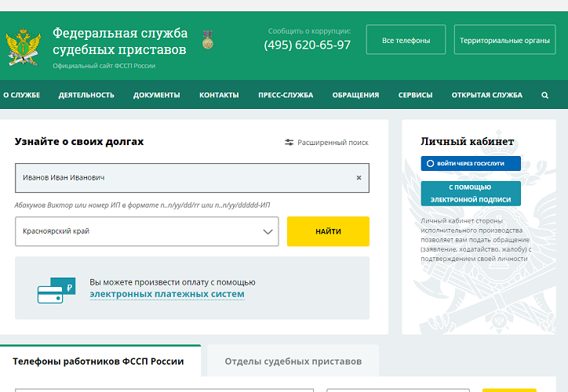Click the Личный кабинет heading

point(468,142)
